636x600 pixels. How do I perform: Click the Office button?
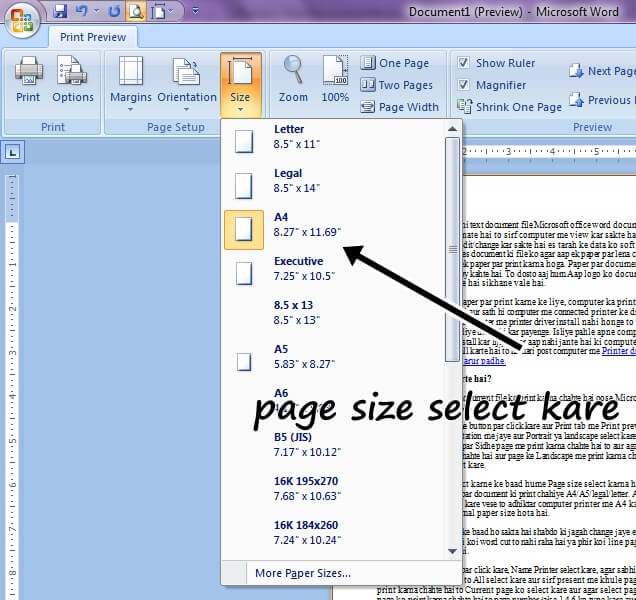[22, 19]
